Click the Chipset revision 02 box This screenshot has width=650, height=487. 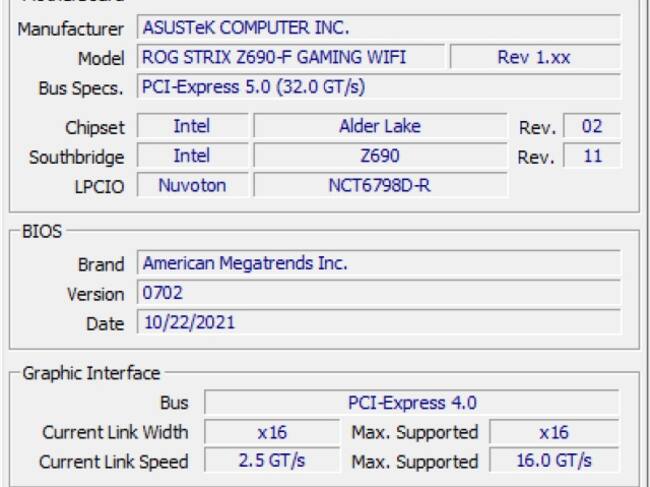point(592,126)
